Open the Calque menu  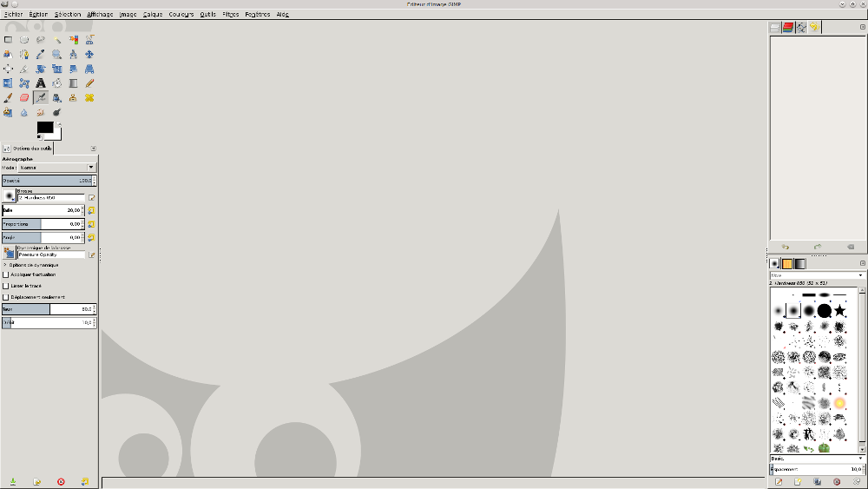click(152, 15)
